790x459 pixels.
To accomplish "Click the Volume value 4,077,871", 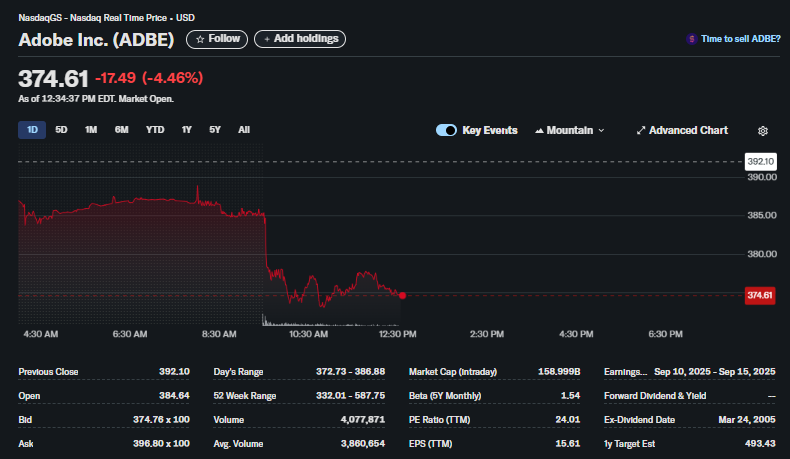I will pos(363,420).
